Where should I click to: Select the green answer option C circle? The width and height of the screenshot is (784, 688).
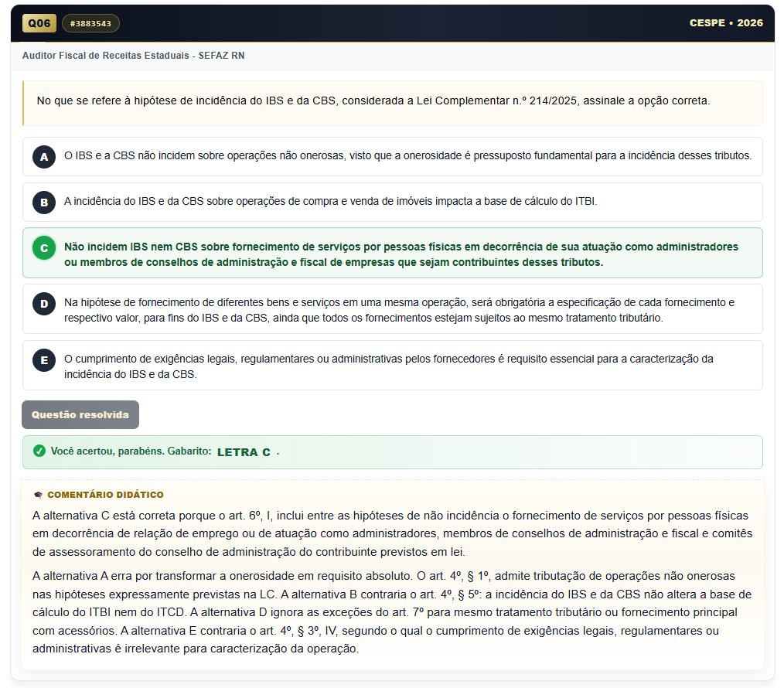[x=44, y=248]
